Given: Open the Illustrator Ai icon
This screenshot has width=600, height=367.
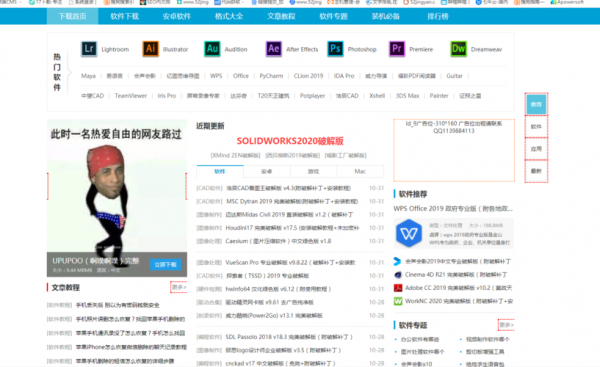Looking at the screenshot, I should (150, 49).
